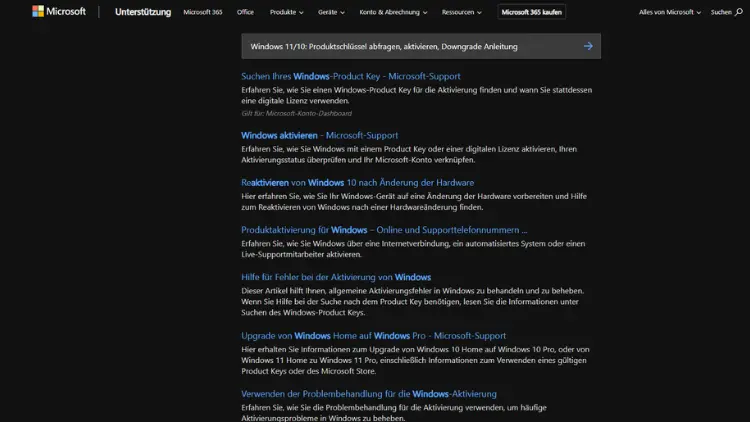Open the Office menu item
This screenshot has height=422, width=750.
[245, 12]
